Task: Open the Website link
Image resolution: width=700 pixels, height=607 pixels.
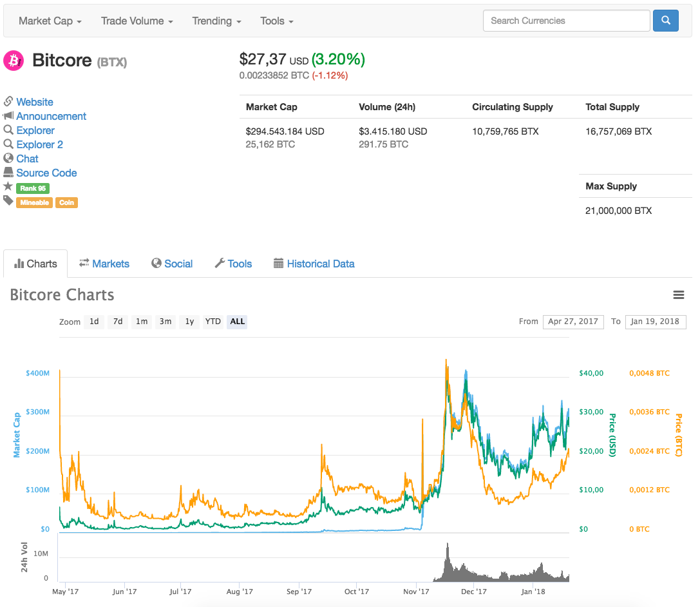Action: [35, 102]
